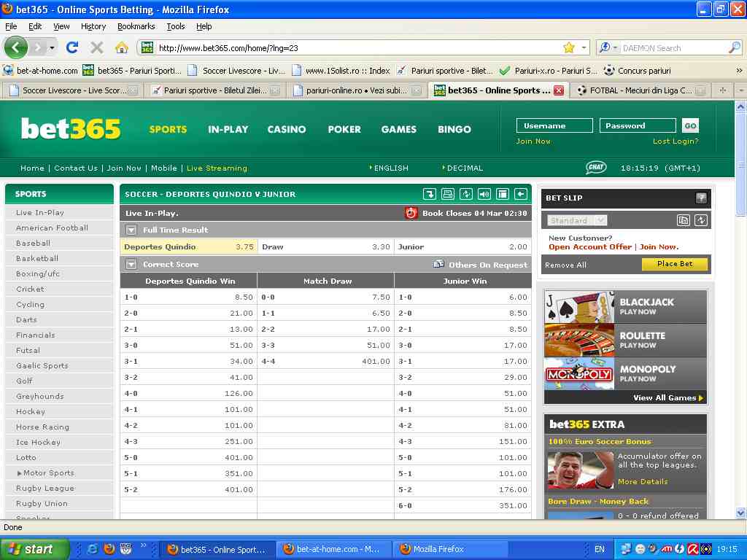Click the bet365 logo
Image resolution: width=747 pixels, height=560 pixels.
(x=71, y=128)
